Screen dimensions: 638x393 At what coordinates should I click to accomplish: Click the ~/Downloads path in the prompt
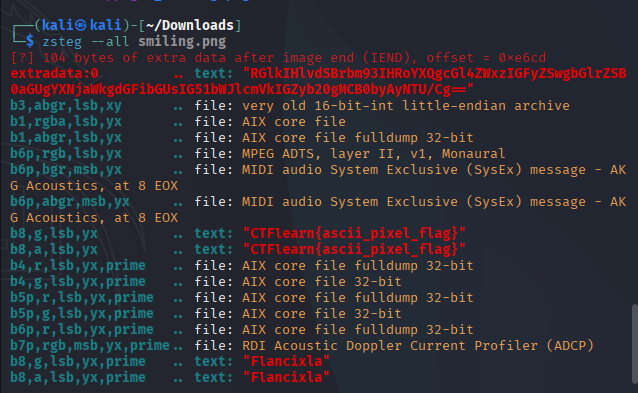point(190,26)
